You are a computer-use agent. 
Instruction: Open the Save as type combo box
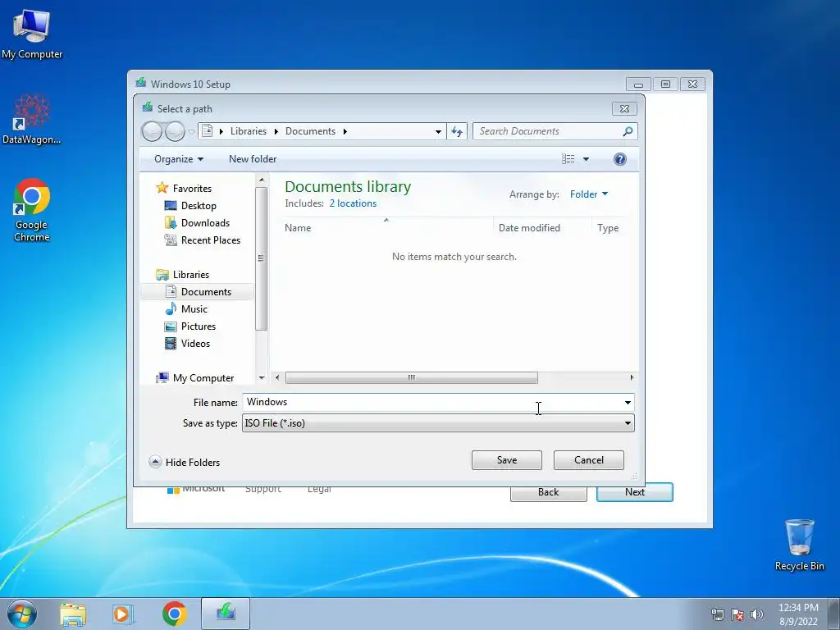pos(438,423)
